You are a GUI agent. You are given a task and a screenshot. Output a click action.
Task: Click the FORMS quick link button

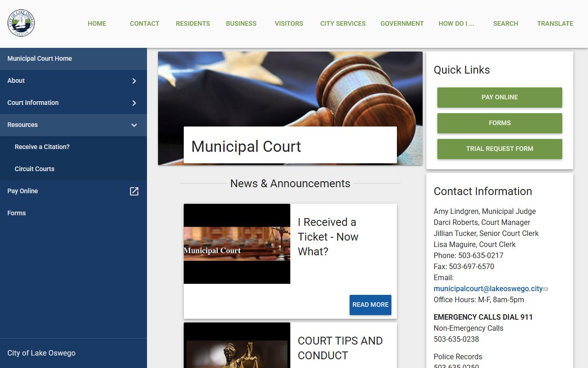[500, 123]
